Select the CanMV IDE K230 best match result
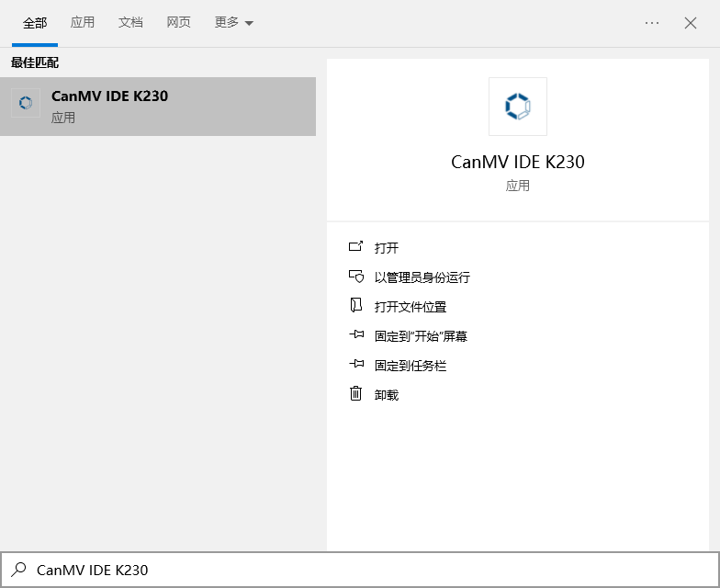This screenshot has width=720, height=588. (x=158, y=107)
